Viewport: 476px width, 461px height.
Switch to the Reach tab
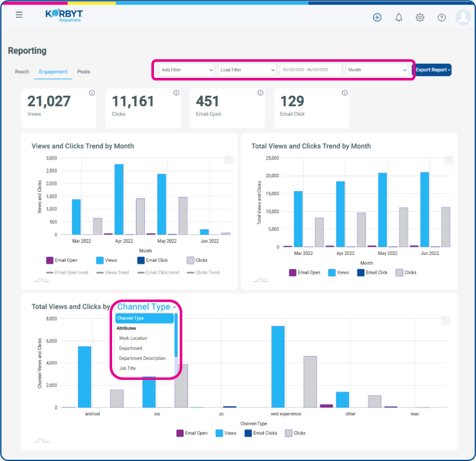[22, 71]
